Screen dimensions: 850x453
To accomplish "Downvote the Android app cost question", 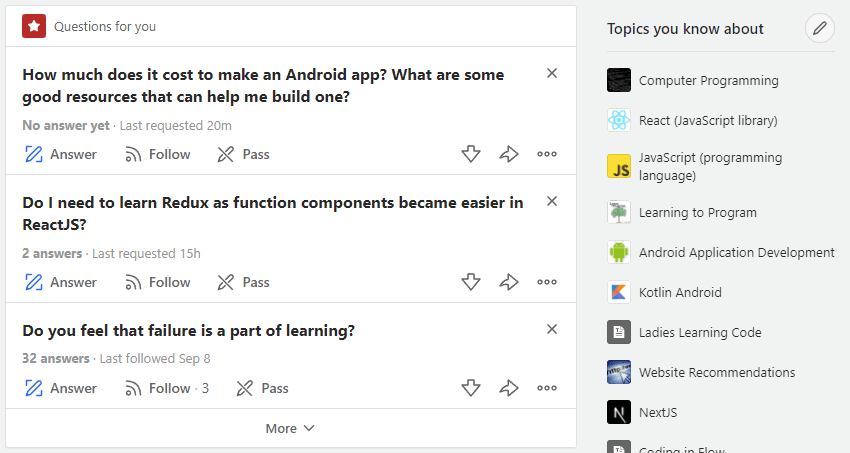I will 471,154.
